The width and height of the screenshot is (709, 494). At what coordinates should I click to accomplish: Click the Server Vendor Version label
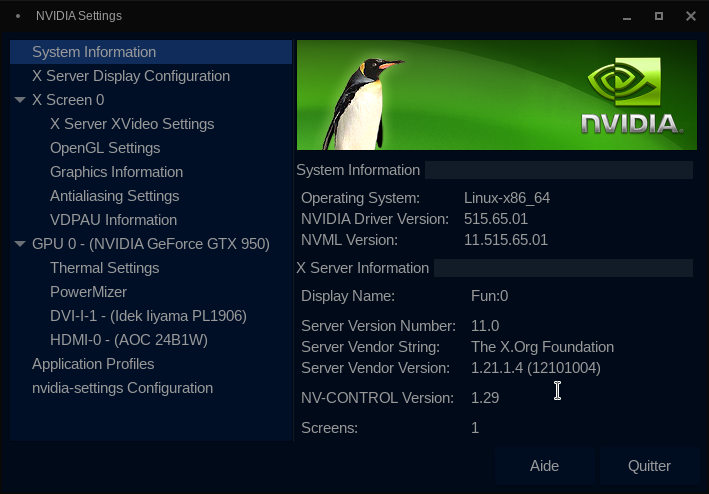(375, 367)
